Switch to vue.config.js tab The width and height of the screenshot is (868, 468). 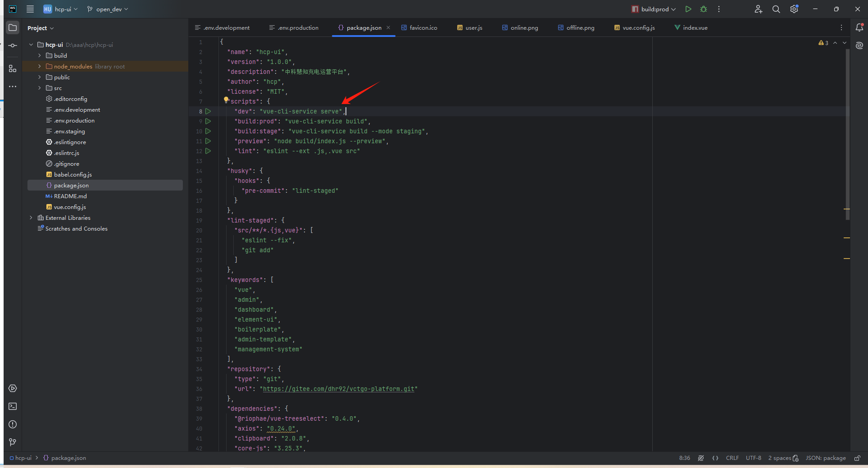(634, 27)
